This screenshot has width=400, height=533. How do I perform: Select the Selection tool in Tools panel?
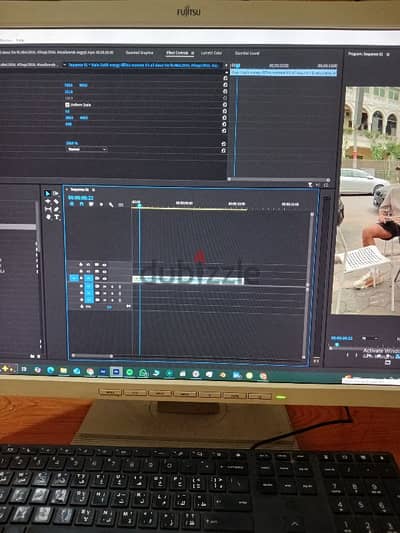47,193
